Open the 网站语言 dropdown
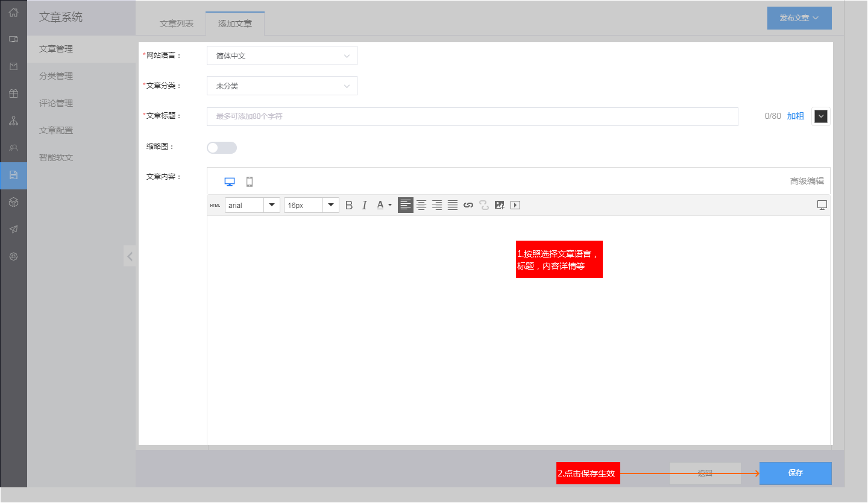 (x=282, y=55)
